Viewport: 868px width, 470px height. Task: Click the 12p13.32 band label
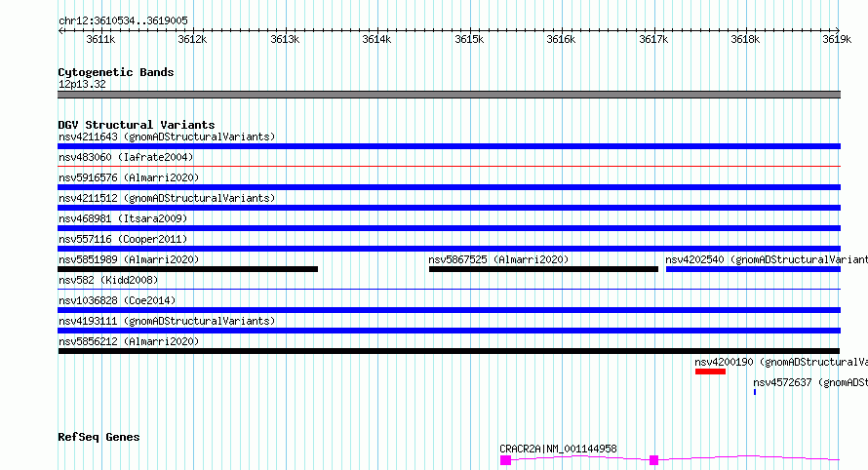pyautogui.click(x=82, y=85)
